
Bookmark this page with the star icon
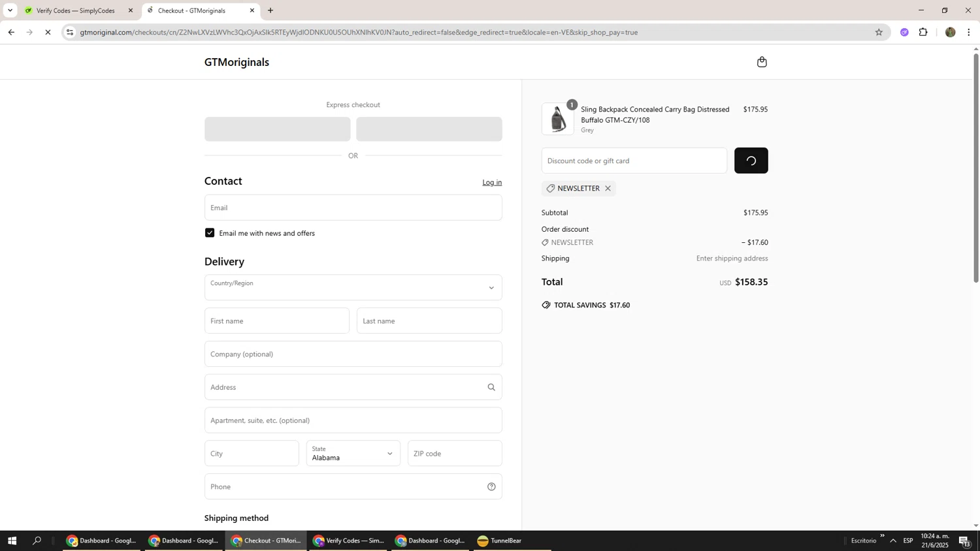[x=879, y=32]
